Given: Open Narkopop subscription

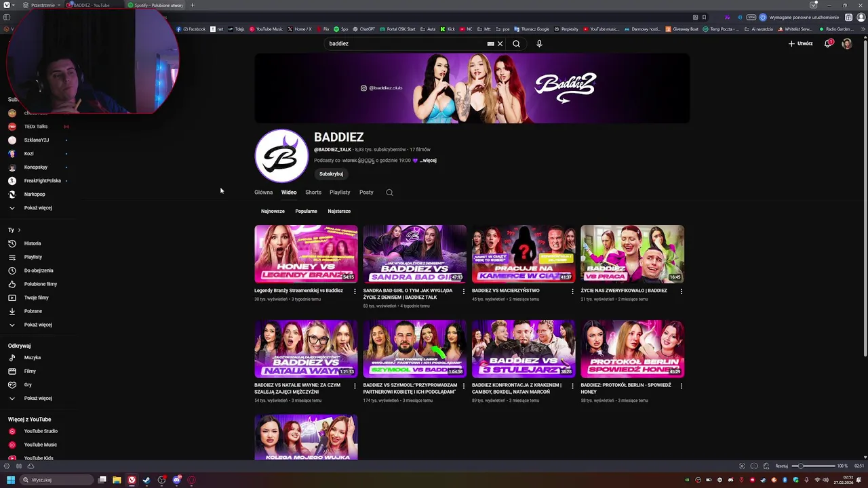Looking at the screenshot, I should pyautogui.click(x=35, y=195).
